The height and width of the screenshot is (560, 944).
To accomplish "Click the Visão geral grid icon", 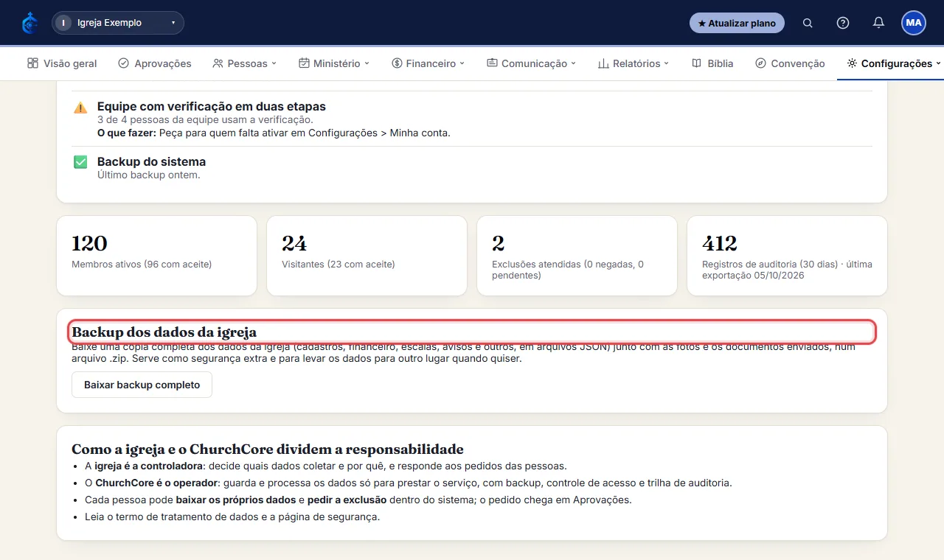I will [32, 63].
